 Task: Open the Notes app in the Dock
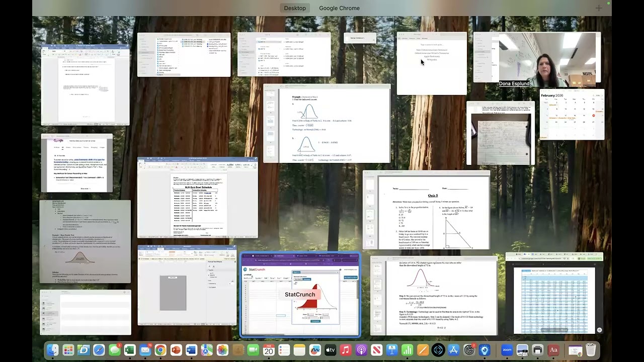tap(299, 350)
